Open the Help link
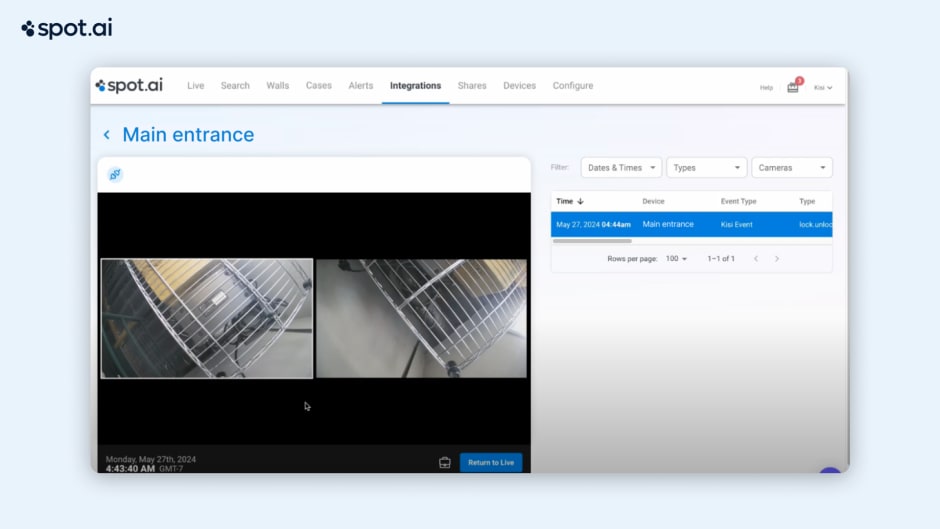Screen dimensions: 940x529 (766, 88)
